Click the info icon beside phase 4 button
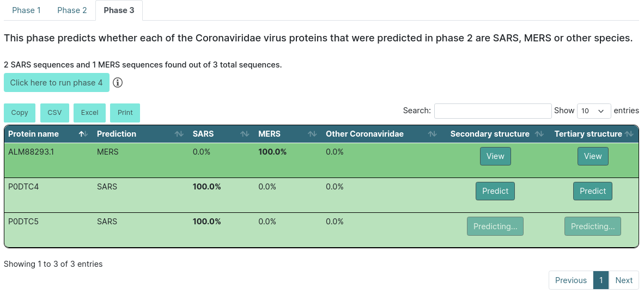This screenshot has width=644, height=294. pos(118,83)
